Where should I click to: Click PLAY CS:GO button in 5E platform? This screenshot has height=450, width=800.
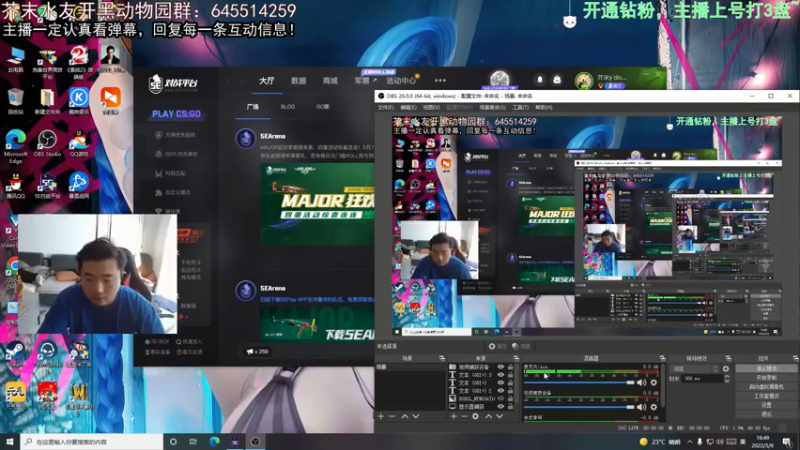[x=176, y=114]
